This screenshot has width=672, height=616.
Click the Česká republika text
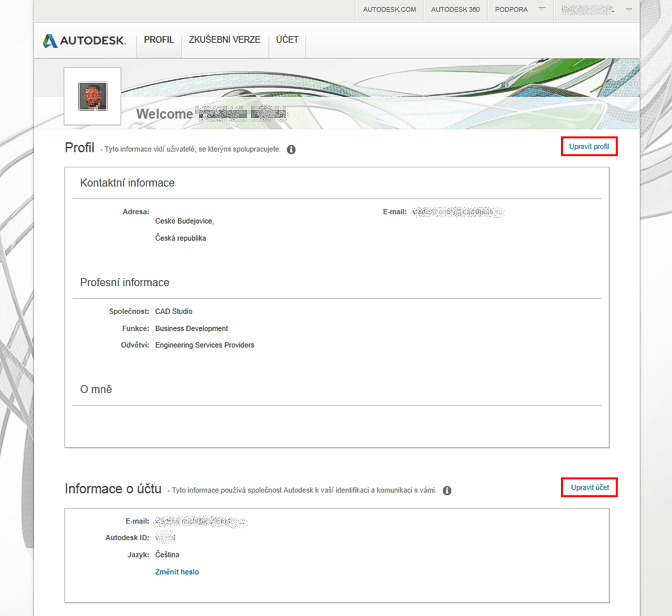point(180,238)
